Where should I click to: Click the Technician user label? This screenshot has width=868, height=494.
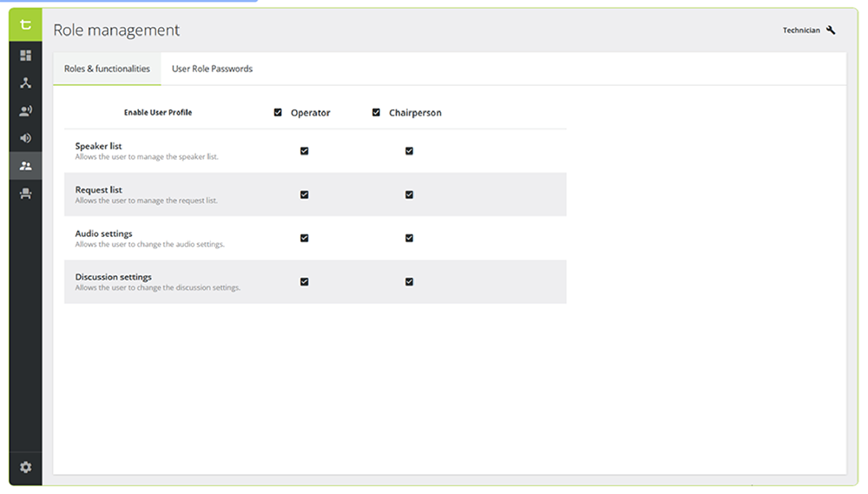(x=800, y=30)
